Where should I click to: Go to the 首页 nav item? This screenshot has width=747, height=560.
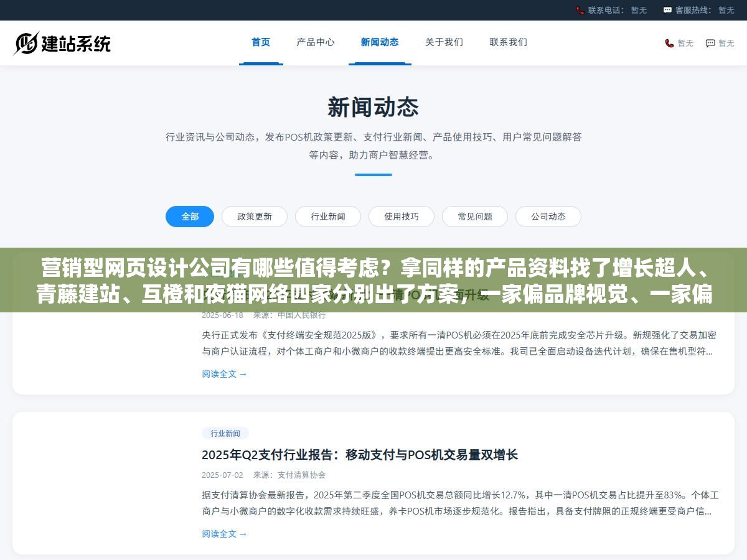pos(261,42)
